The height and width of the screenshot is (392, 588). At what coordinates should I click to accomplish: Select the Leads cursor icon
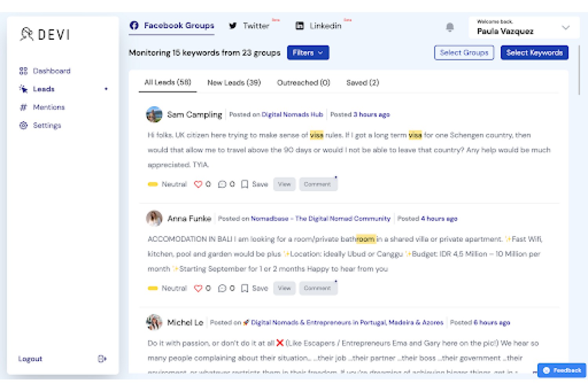pos(24,89)
